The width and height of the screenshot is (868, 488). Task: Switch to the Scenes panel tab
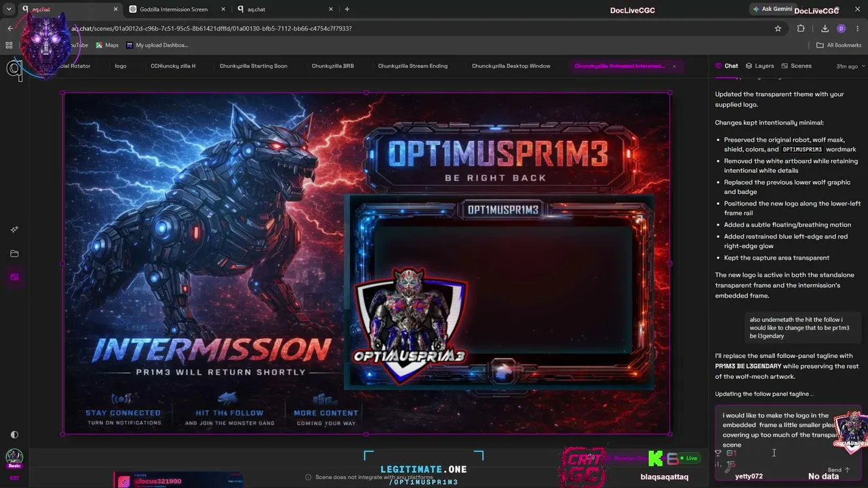796,66
